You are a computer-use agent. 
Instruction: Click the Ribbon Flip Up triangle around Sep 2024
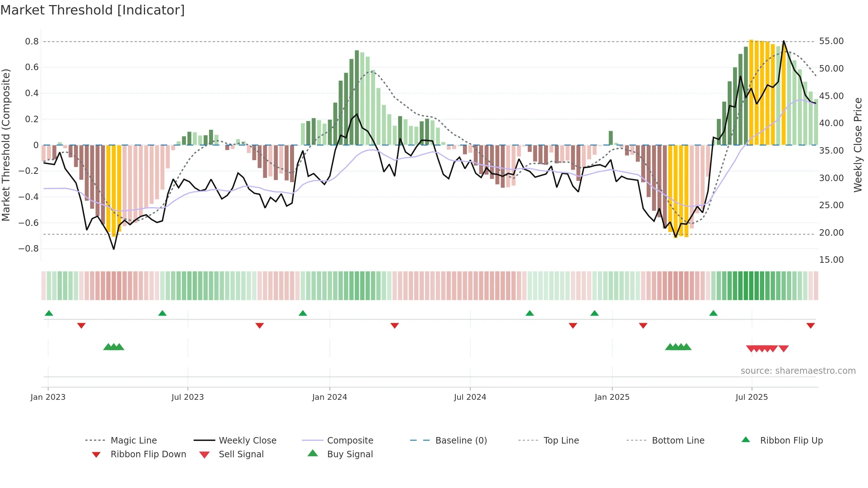click(529, 313)
